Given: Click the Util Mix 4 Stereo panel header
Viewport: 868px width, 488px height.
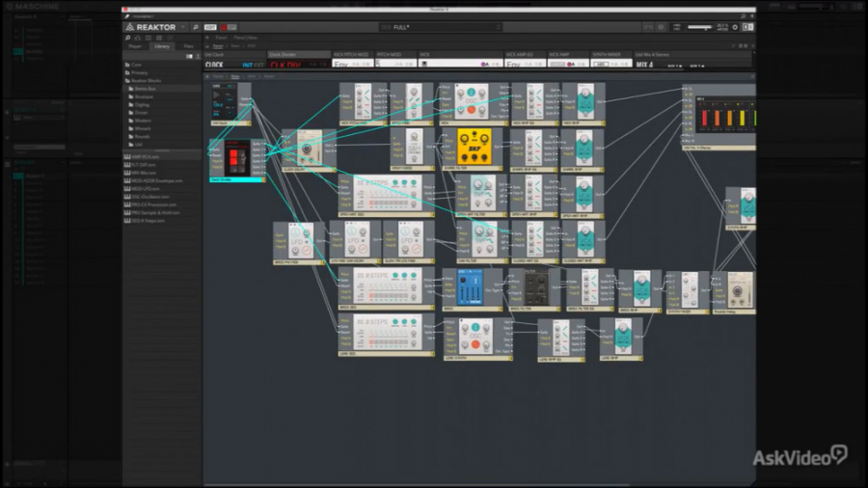Looking at the screenshot, I should pyautogui.click(x=693, y=55).
